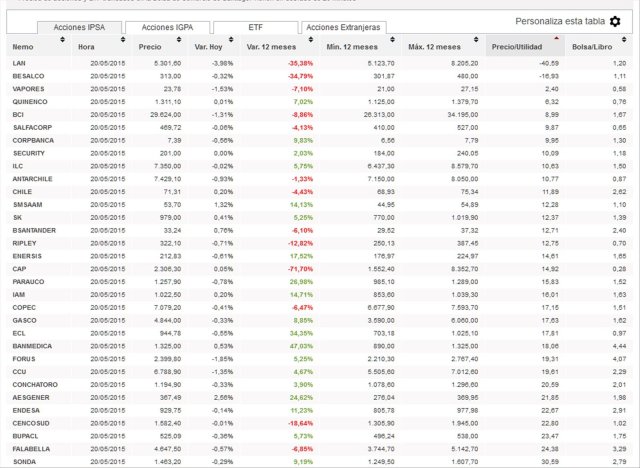Sort by Nemo column arrows
The height and width of the screenshot is (468, 640).
(62, 40)
